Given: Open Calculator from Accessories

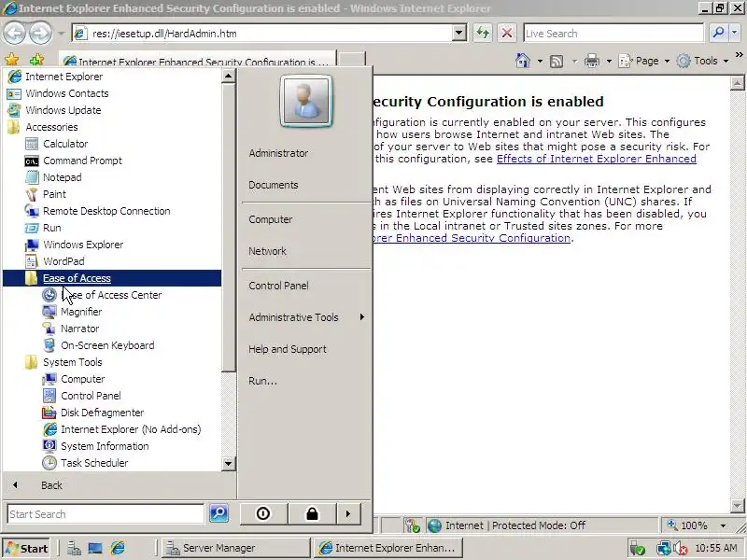Looking at the screenshot, I should [64, 144].
